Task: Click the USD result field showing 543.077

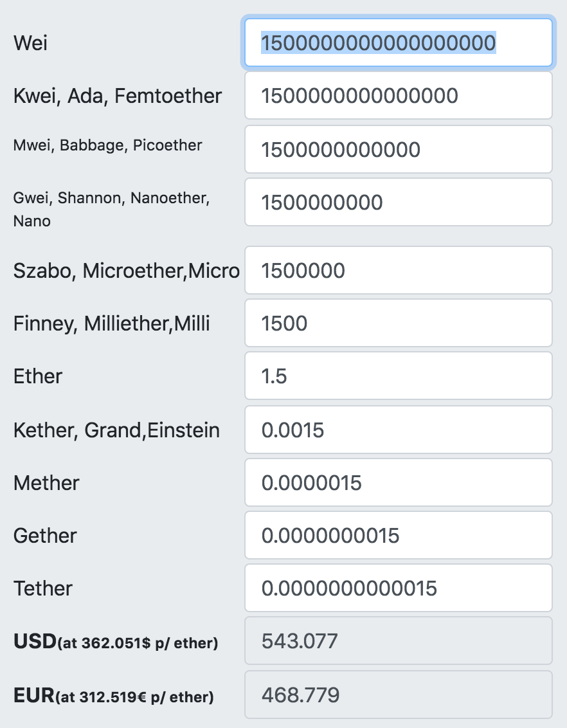Action: click(398, 641)
